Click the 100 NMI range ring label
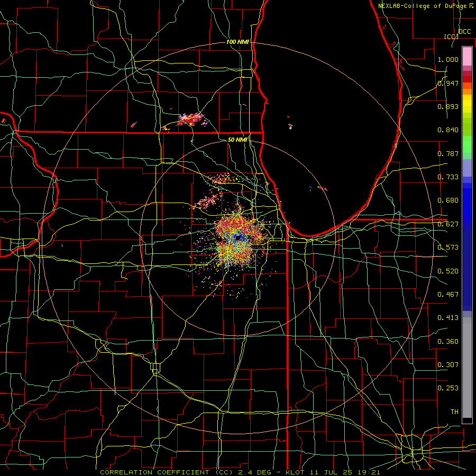The width and height of the screenshot is (476, 476). pyautogui.click(x=237, y=42)
